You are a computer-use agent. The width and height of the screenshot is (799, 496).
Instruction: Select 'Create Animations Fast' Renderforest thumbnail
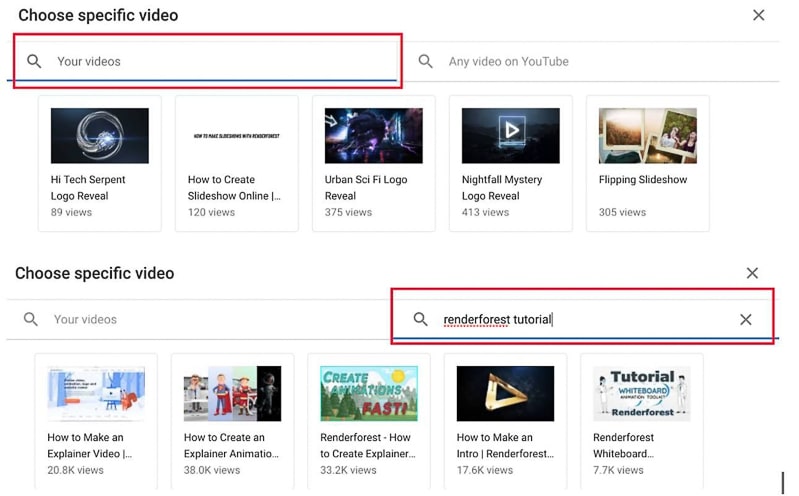click(x=369, y=394)
